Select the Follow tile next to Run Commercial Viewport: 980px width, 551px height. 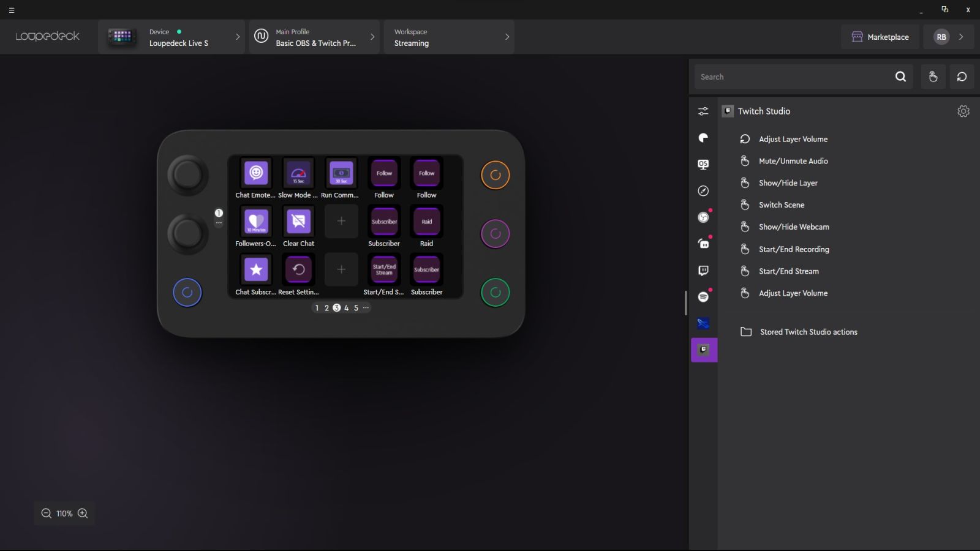click(x=384, y=173)
